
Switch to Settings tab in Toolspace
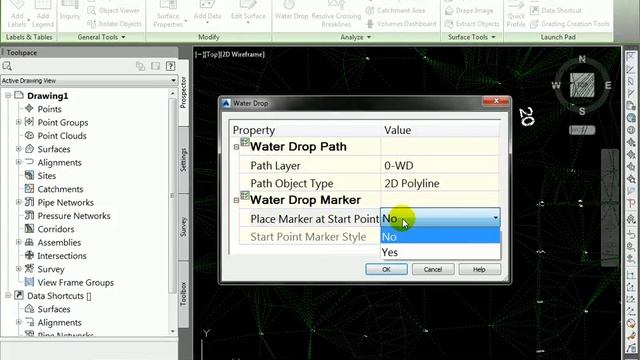(183, 160)
